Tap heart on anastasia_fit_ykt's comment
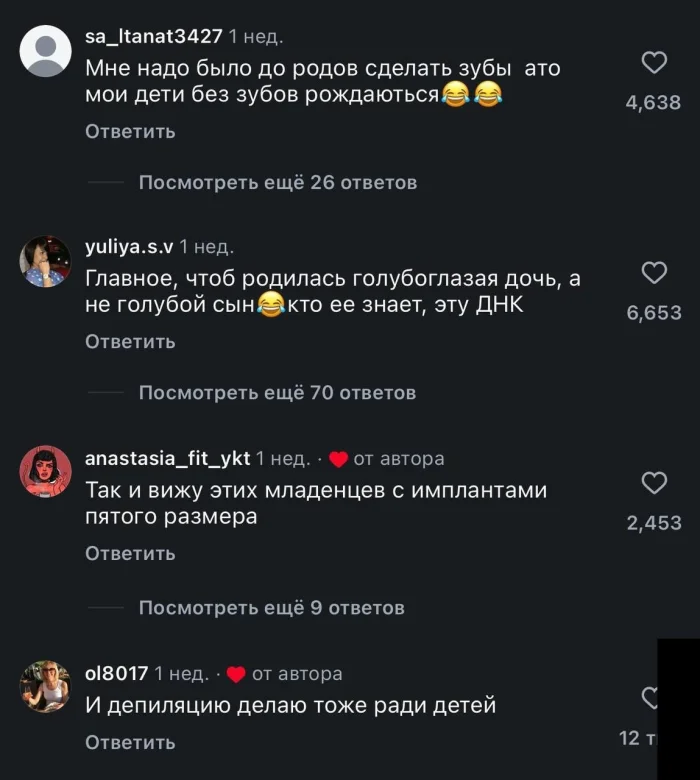Image resolution: width=700 pixels, height=780 pixels. pos(653,483)
